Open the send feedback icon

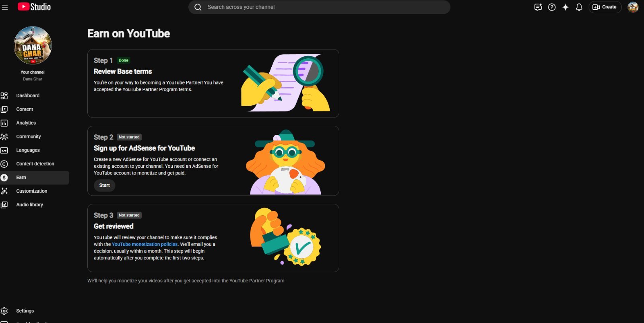click(538, 7)
